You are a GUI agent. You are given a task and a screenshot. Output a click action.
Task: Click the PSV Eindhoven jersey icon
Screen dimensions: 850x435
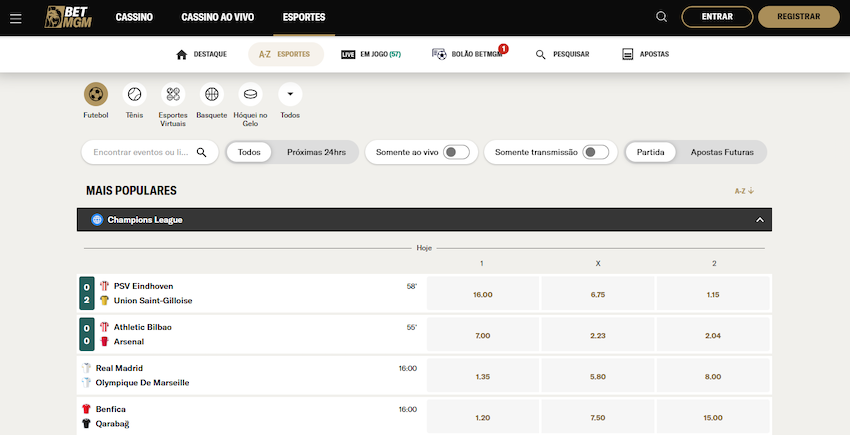point(105,286)
